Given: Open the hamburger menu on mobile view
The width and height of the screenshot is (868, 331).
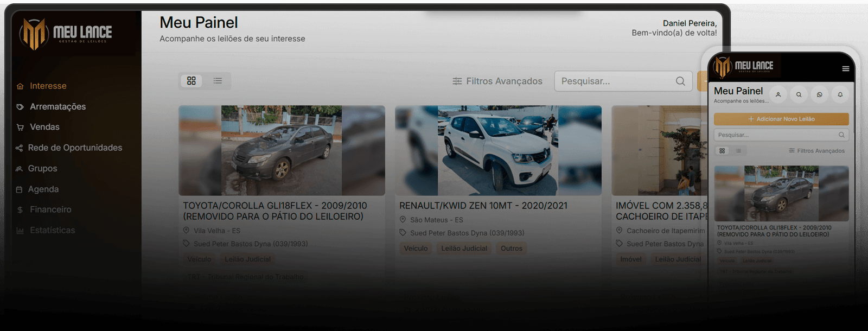Looking at the screenshot, I should [845, 69].
